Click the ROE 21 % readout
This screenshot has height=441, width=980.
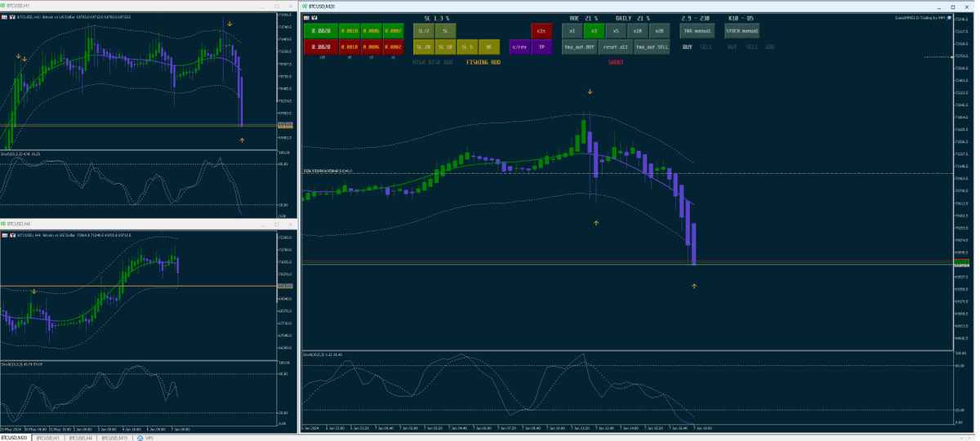(x=584, y=18)
